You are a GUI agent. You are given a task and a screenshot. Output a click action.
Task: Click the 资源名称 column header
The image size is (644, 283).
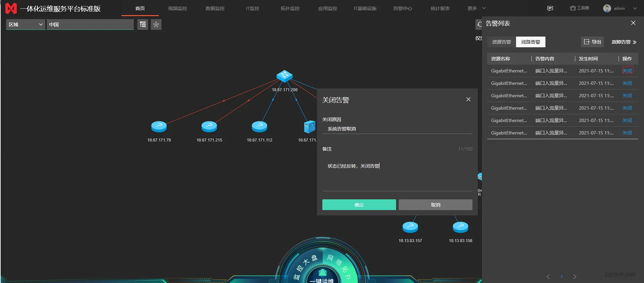tap(500, 59)
